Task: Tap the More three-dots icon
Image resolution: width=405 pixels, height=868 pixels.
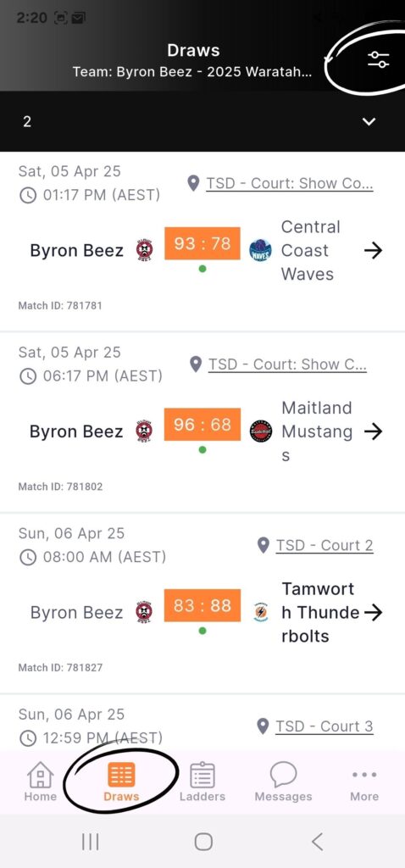Action: point(364,775)
